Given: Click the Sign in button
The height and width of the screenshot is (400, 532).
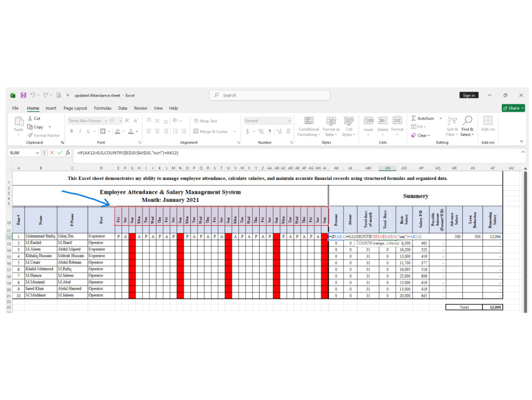Looking at the screenshot, I should pyautogui.click(x=469, y=95).
